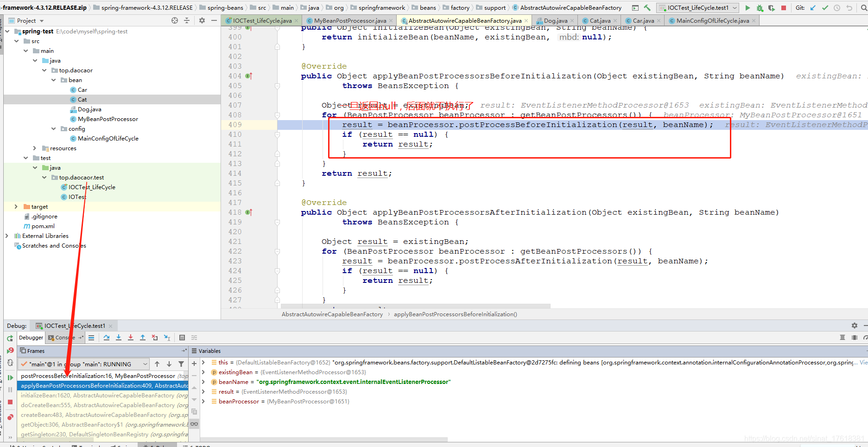Expand the beanProcessor variable node
The width and height of the screenshot is (868, 447).
tap(203, 402)
